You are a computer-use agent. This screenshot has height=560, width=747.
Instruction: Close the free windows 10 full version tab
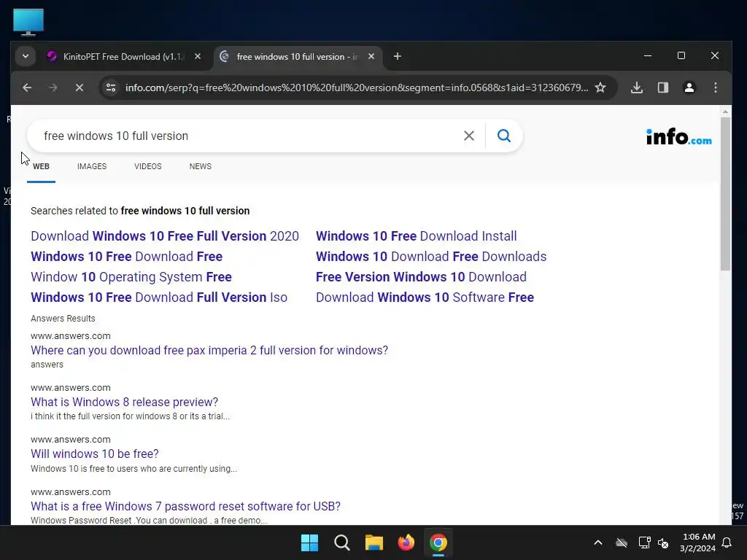point(371,56)
